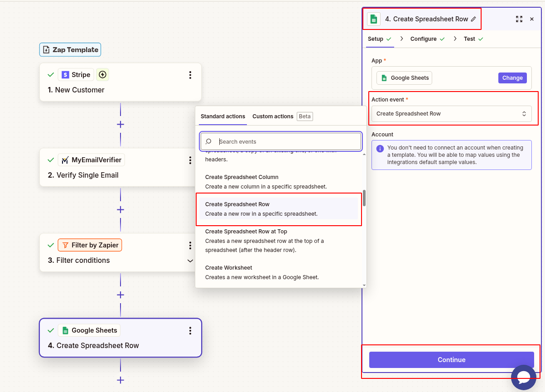Screen dimensions: 545x392
Task: Click the pencil icon to rename Create Spreadsheet Row
Action: [473, 19]
